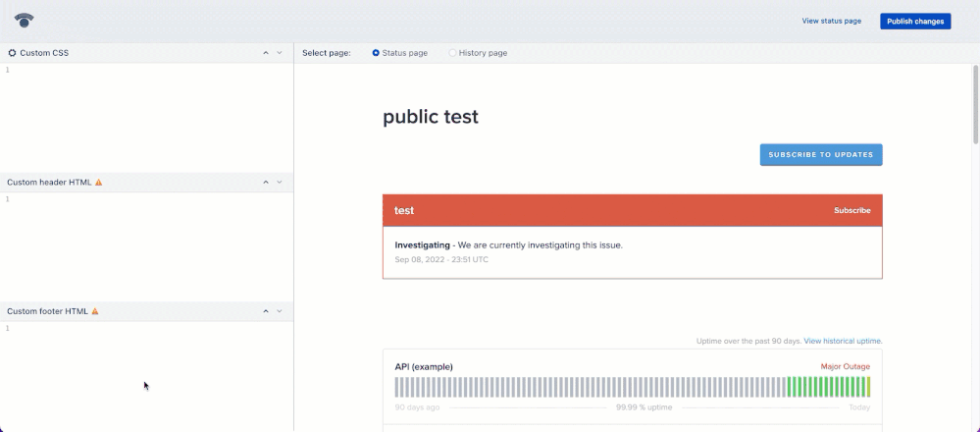This screenshot has width=980, height=432.
Task: Click the Publish changes button
Action: pyautogui.click(x=915, y=22)
